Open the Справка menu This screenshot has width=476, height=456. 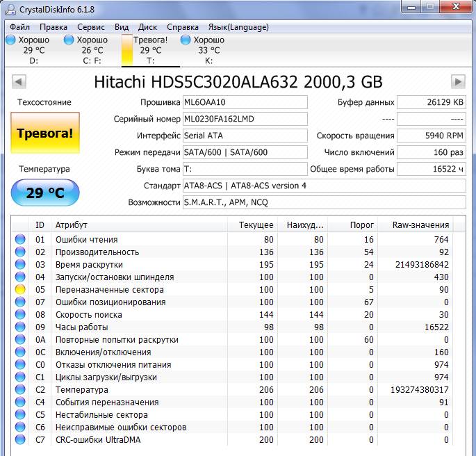coord(183,27)
